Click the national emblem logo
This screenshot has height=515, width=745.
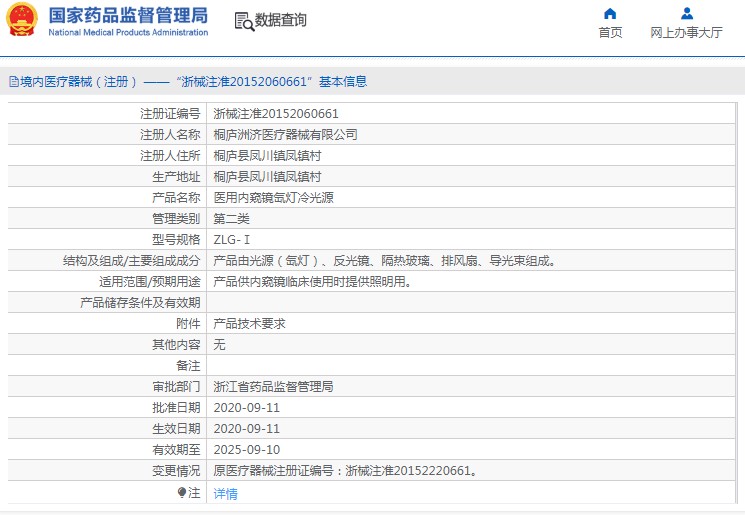click(22, 19)
